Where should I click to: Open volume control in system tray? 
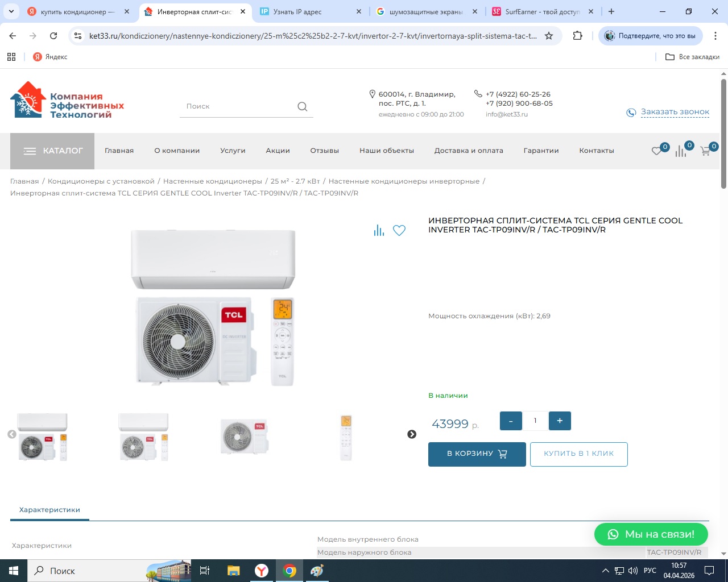click(x=633, y=571)
